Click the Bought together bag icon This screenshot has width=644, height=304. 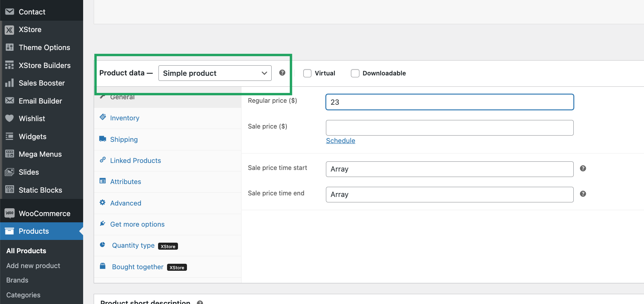click(103, 266)
